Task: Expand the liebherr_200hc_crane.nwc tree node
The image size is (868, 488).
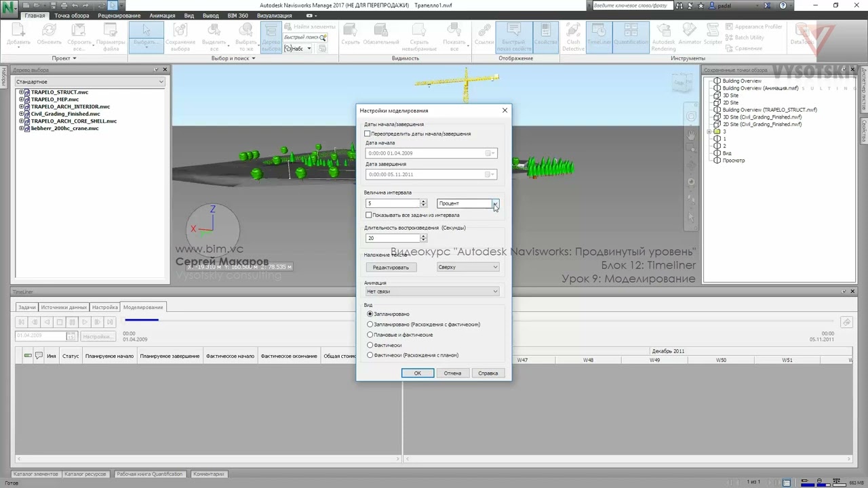Action: pyautogui.click(x=21, y=128)
